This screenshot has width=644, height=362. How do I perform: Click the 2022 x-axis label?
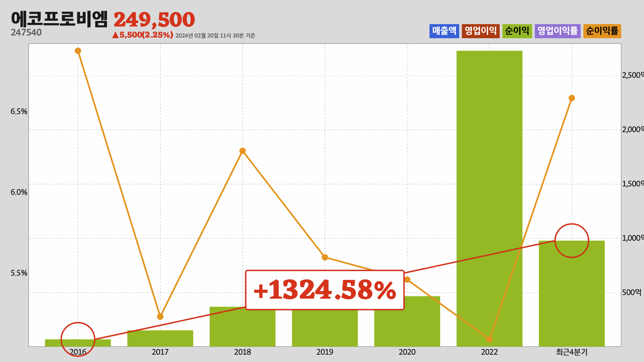[489, 352]
